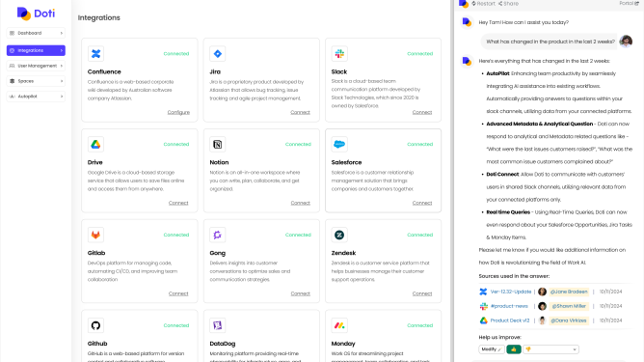Click the @Jane Brodeen mention tag
This screenshot has width=644, height=362.
pos(569,292)
